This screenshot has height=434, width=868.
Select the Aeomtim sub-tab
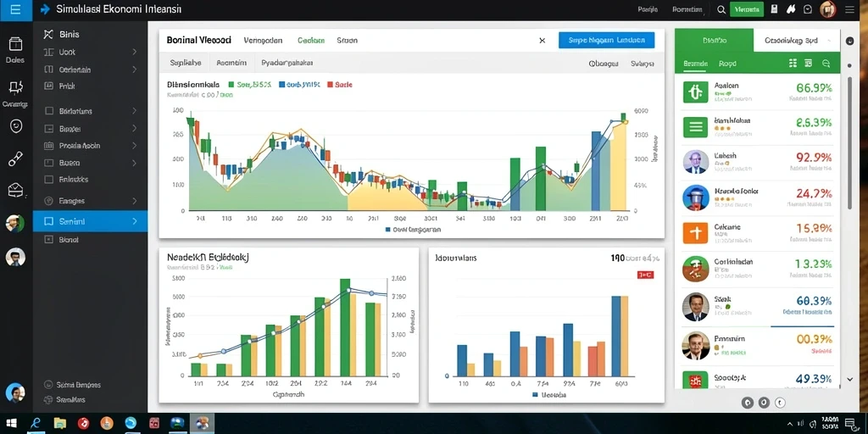point(231,63)
